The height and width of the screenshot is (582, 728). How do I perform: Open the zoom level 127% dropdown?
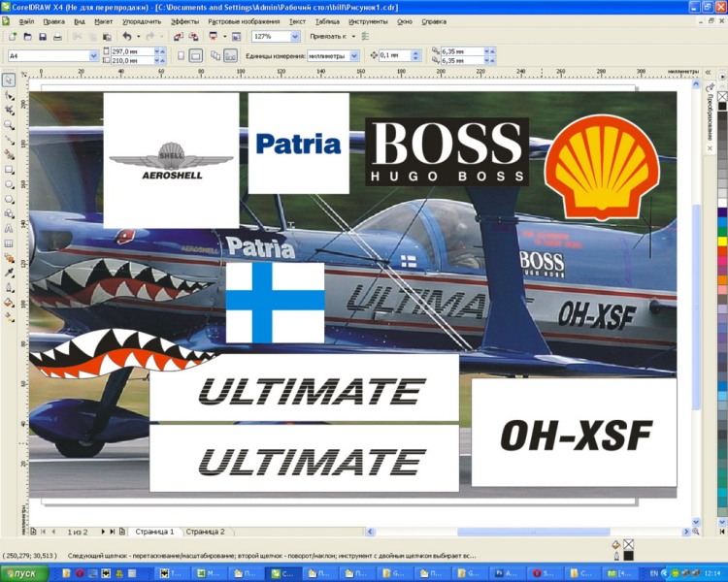point(295,37)
